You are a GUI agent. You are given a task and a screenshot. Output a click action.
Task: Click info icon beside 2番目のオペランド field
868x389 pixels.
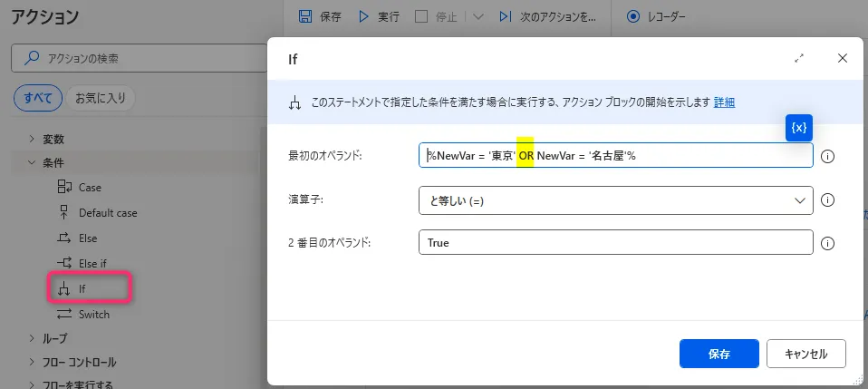tap(827, 243)
